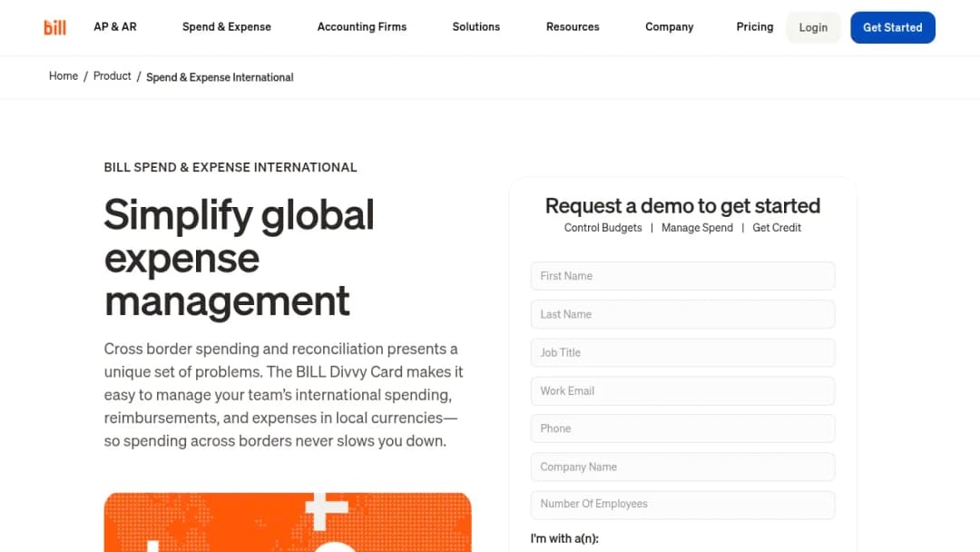The width and height of the screenshot is (980, 552).
Task: Click the bill logo icon
Action: coord(55,27)
